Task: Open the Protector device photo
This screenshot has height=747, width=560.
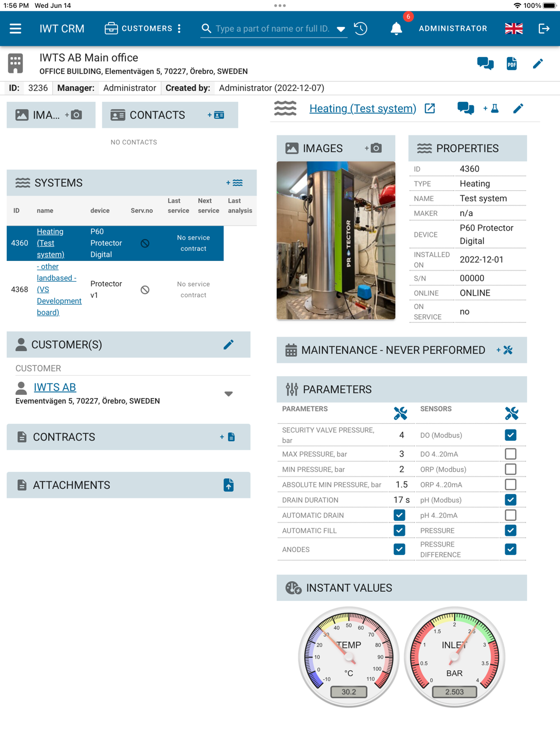Action: pos(336,241)
